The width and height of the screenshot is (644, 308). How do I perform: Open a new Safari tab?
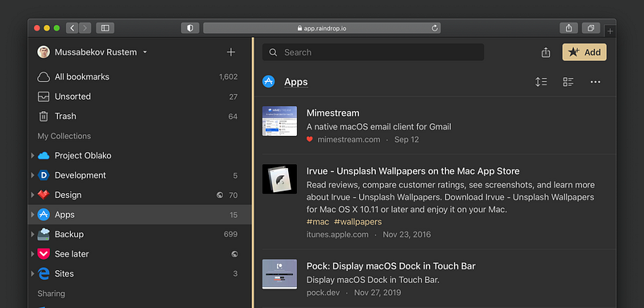point(610,31)
